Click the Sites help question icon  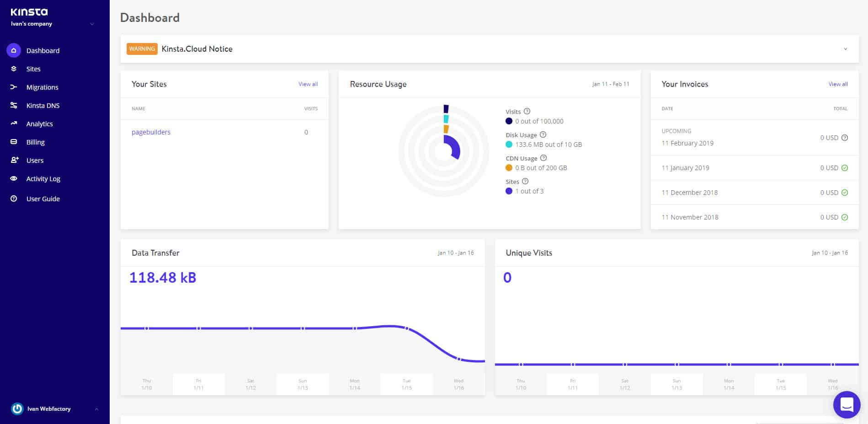pyautogui.click(x=525, y=181)
